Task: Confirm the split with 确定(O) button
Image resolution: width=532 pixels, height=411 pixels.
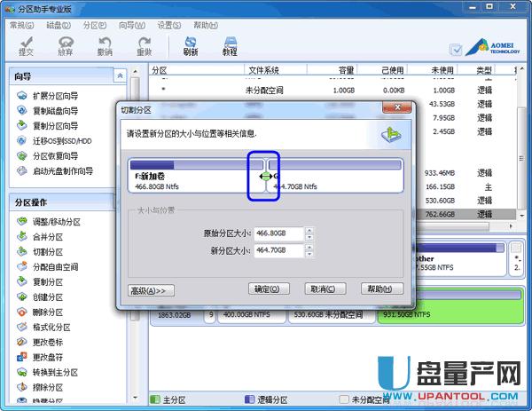Action: coord(270,289)
